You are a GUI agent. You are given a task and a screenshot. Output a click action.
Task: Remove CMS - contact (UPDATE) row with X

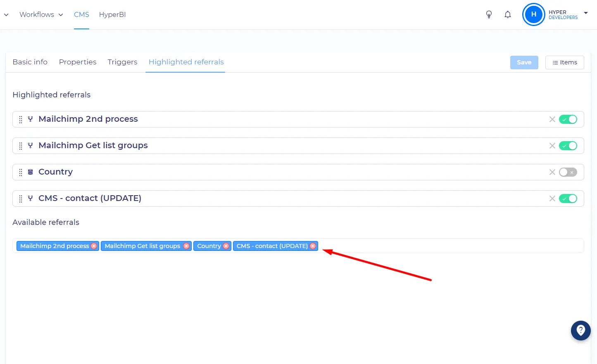pyautogui.click(x=552, y=199)
